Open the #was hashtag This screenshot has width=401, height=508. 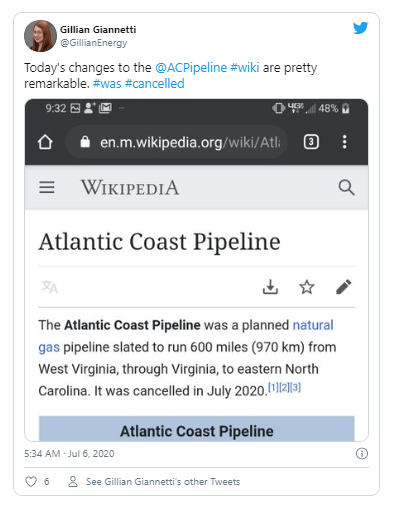(x=107, y=83)
